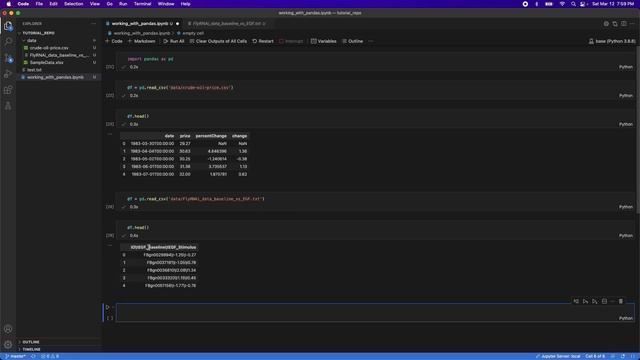Split the active cell
The image size is (640, 360).
(604, 301)
